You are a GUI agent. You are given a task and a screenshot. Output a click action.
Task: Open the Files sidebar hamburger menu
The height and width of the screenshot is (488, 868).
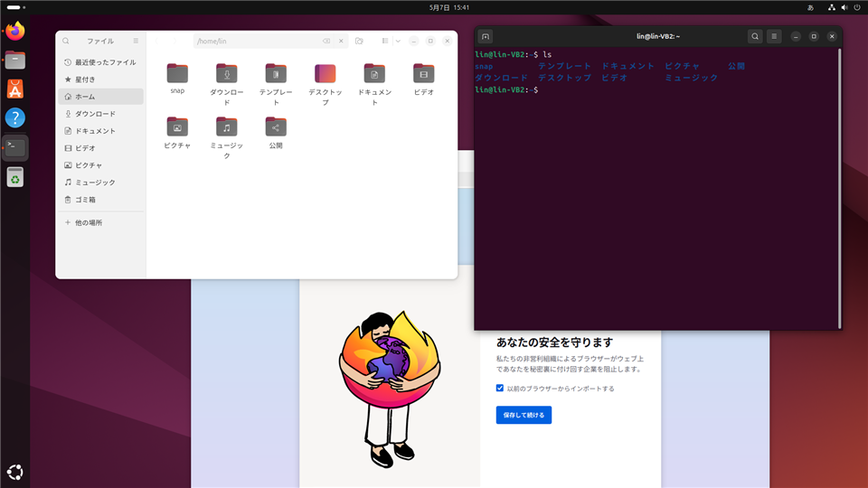[136, 41]
